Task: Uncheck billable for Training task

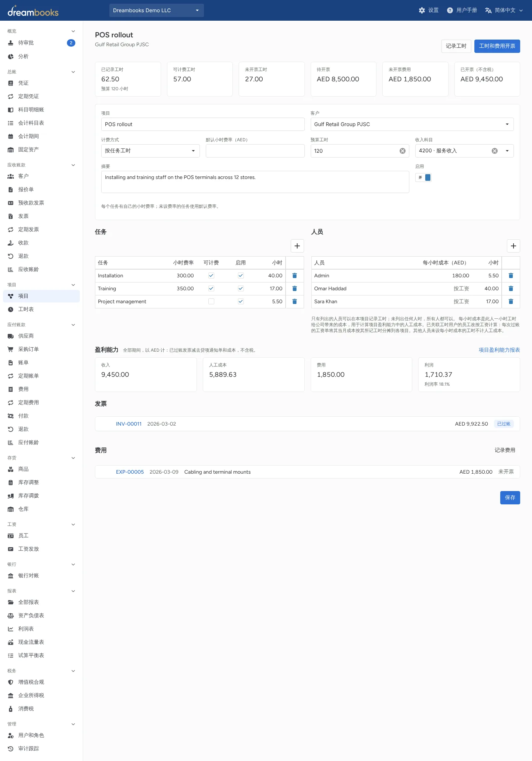Action: 211,288
